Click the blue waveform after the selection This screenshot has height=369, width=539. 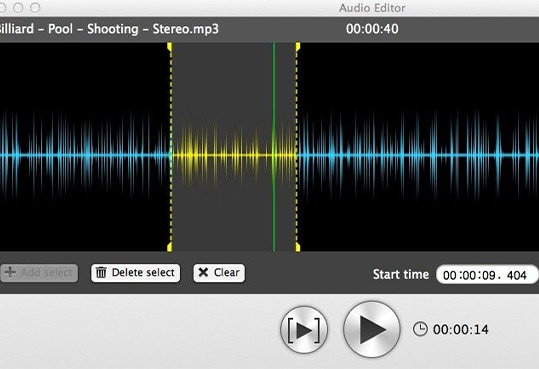[418, 155]
